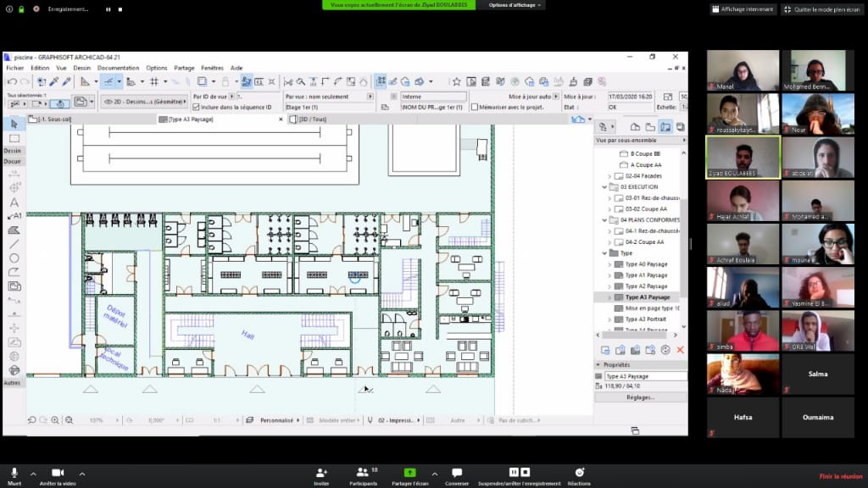The height and width of the screenshot is (488, 868).
Task: Click the favorites star icon in toolbar
Action: (456, 81)
